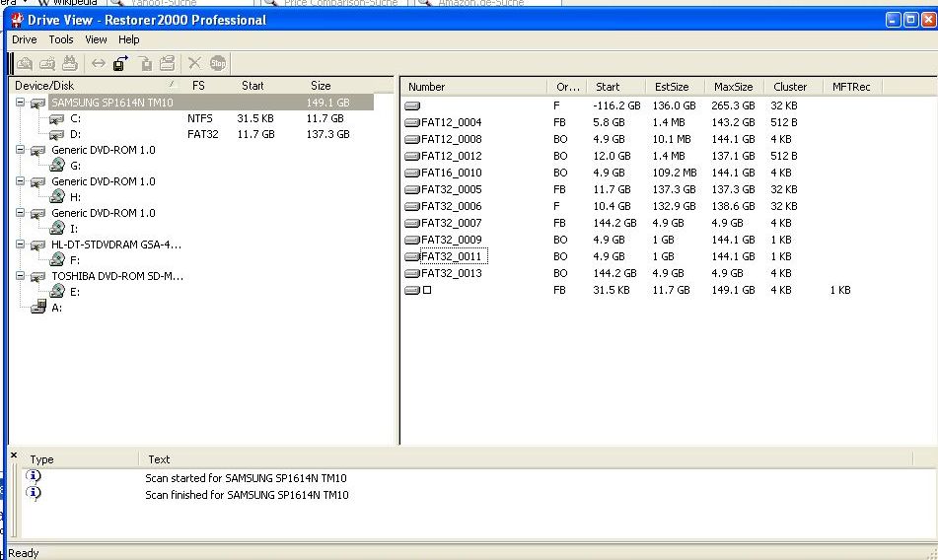Click the disc icon beside E:

coord(57,291)
